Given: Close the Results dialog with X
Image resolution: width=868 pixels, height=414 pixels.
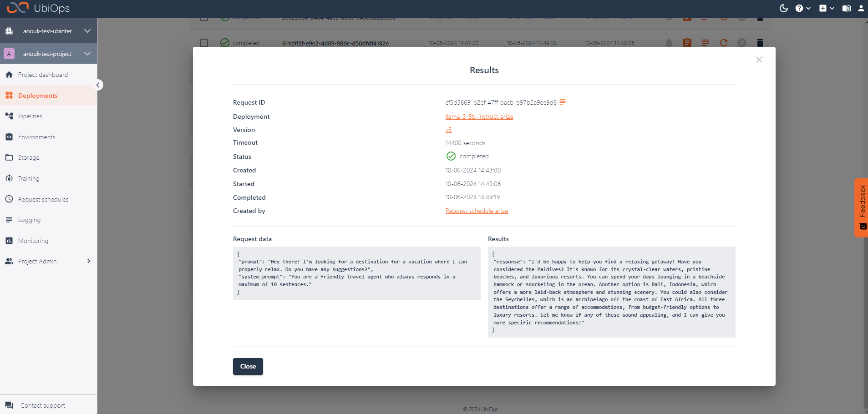Looking at the screenshot, I should 759,60.
